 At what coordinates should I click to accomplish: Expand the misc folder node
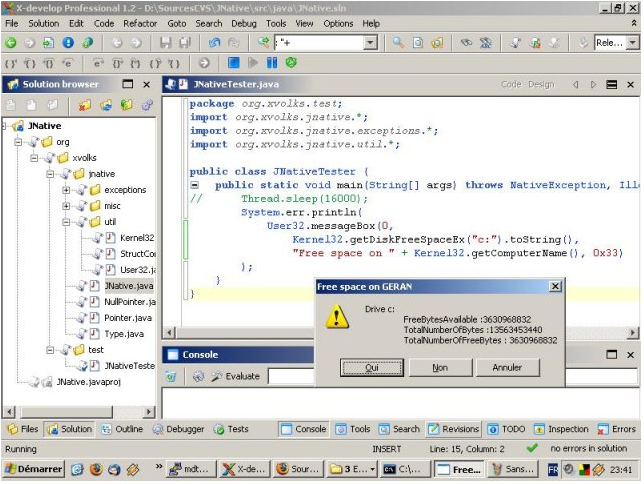point(66,206)
